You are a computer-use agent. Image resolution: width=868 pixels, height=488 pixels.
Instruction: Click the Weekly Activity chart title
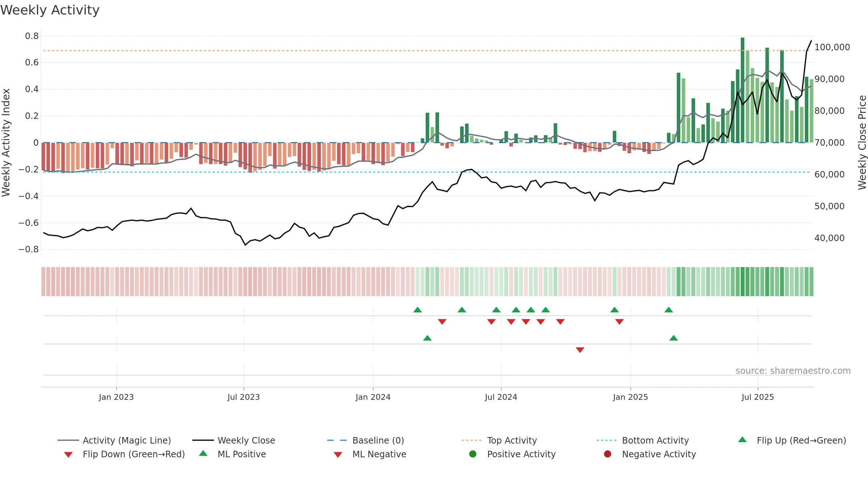(50, 10)
